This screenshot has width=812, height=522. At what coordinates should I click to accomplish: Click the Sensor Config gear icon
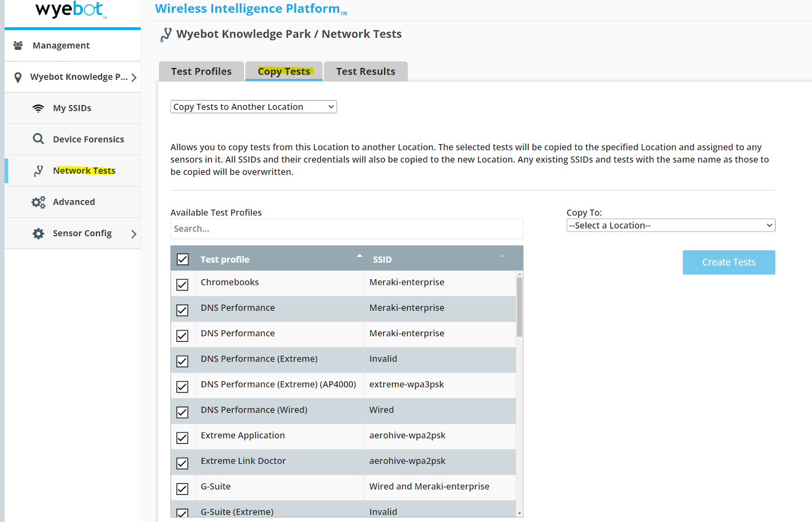(39, 234)
